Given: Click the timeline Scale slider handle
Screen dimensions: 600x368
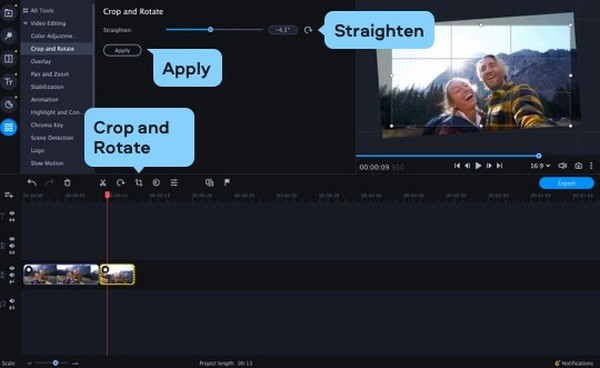Looking at the screenshot, I should coord(55,363).
